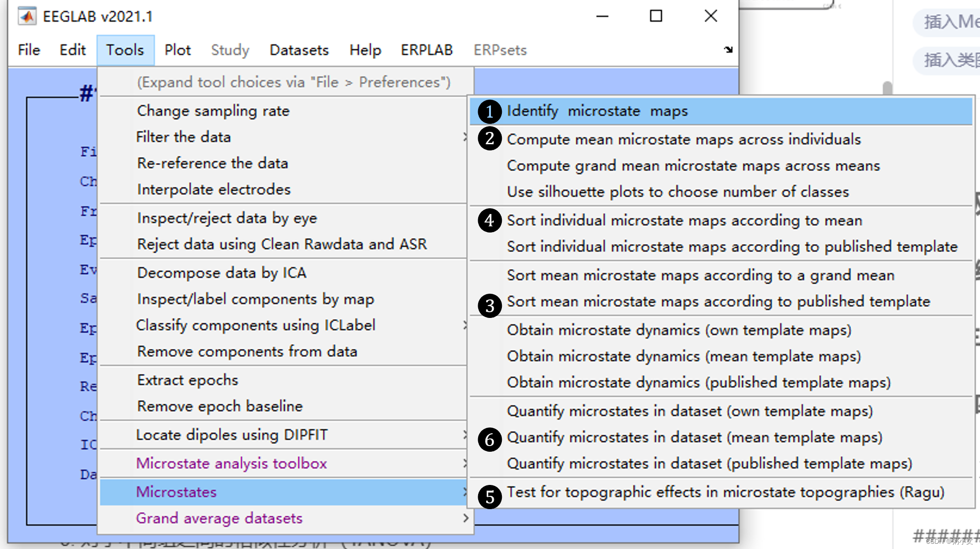Choose Compute grand mean microstate maps across means
The image size is (980, 549).
click(x=721, y=166)
